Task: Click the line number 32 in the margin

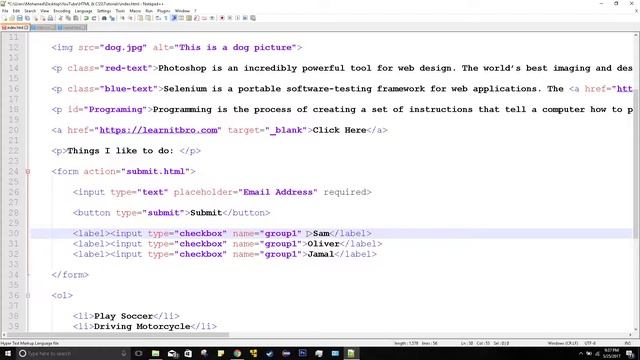Action: pos(13,254)
